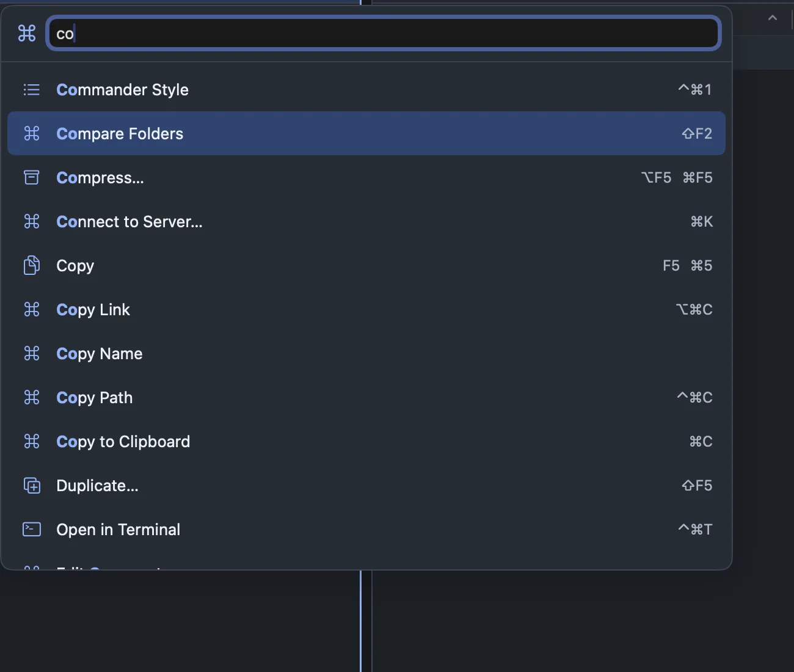Click the command icon beside Copy Path
The height and width of the screenshot is (672, 794).
32,397
